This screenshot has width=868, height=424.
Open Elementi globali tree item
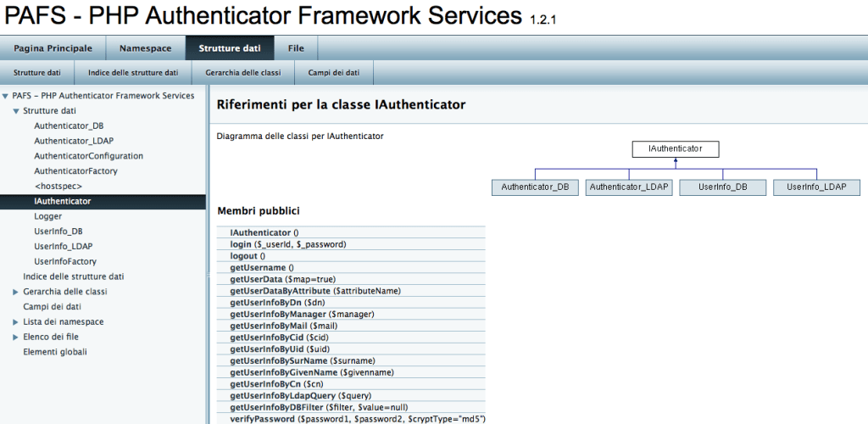pyautogui.click(x=55, y=351)
